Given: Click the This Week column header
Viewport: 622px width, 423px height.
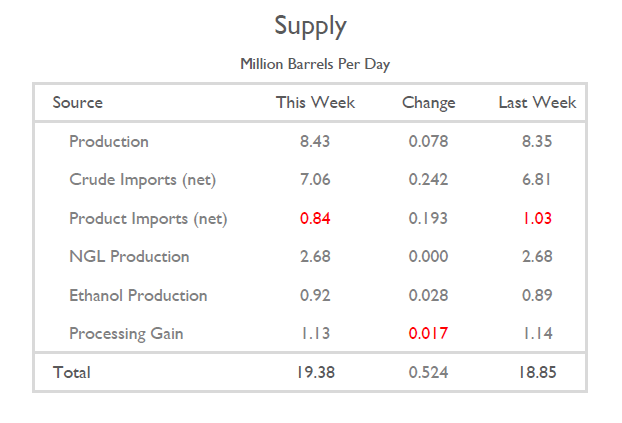Looking at the screenshot, I should pyautogui.click(x=315, y=103).
